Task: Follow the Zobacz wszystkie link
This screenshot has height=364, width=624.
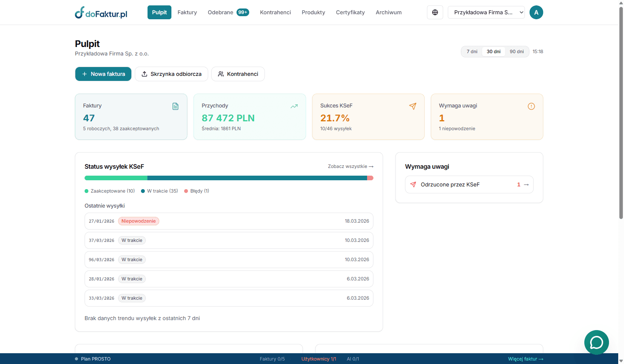Action: (x=351, y=166)
